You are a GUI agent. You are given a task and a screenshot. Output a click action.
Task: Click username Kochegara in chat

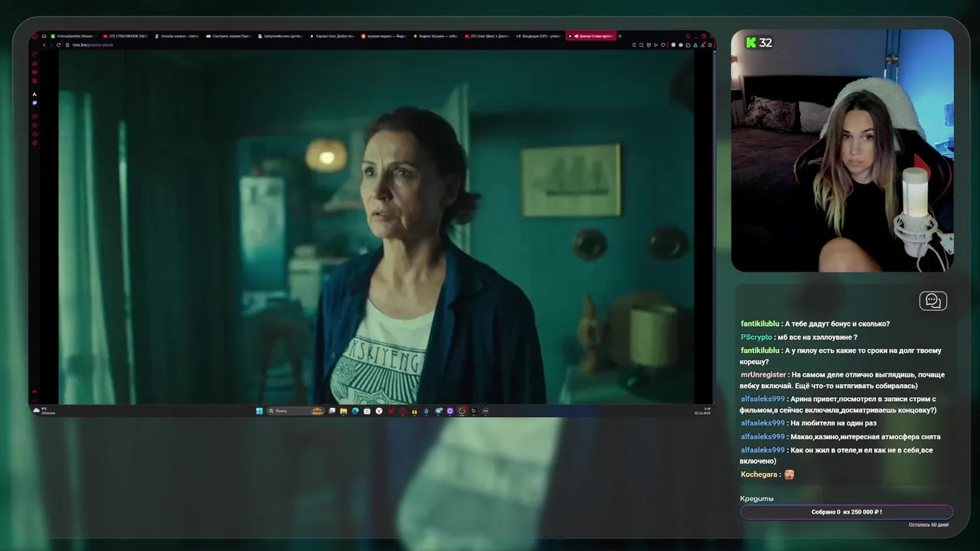(x=759, y=474)
